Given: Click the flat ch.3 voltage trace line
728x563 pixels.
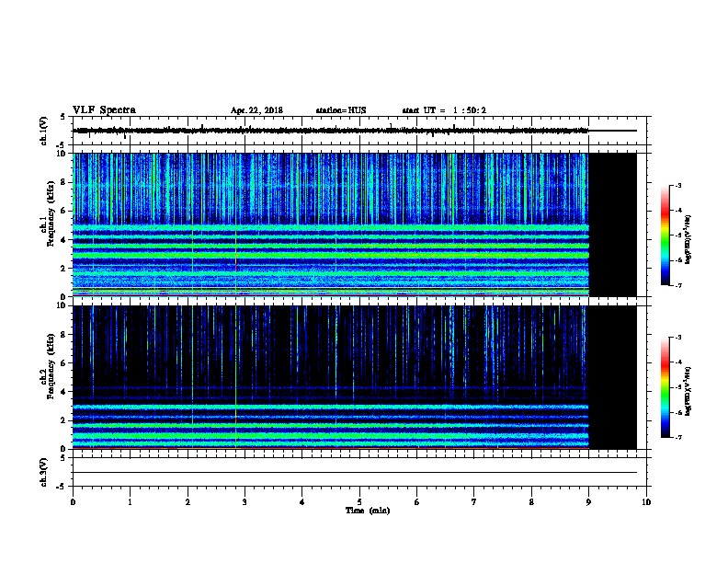Looking at the screenshot, I should click(x=355, y=473).
